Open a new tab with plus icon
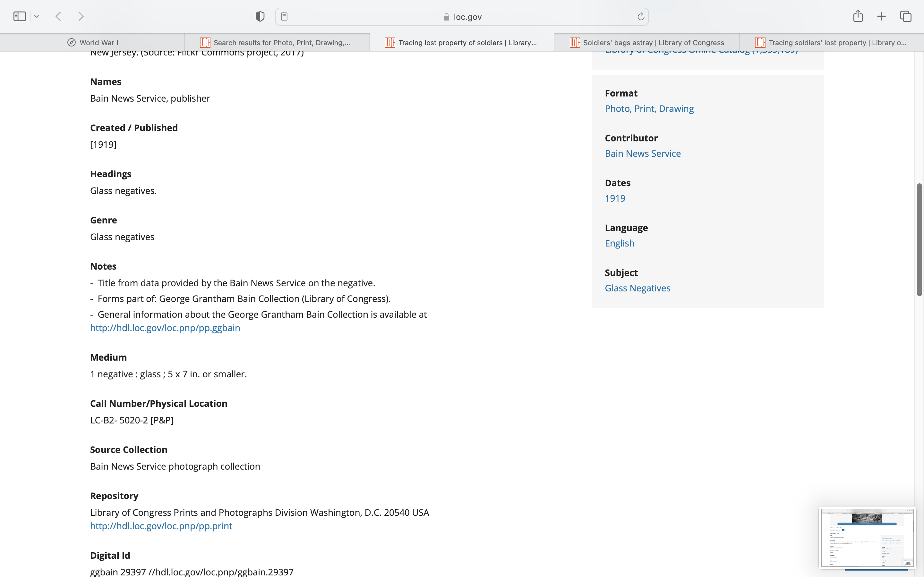The height and width of the screenshot is (577, 924). pos(881,16)
